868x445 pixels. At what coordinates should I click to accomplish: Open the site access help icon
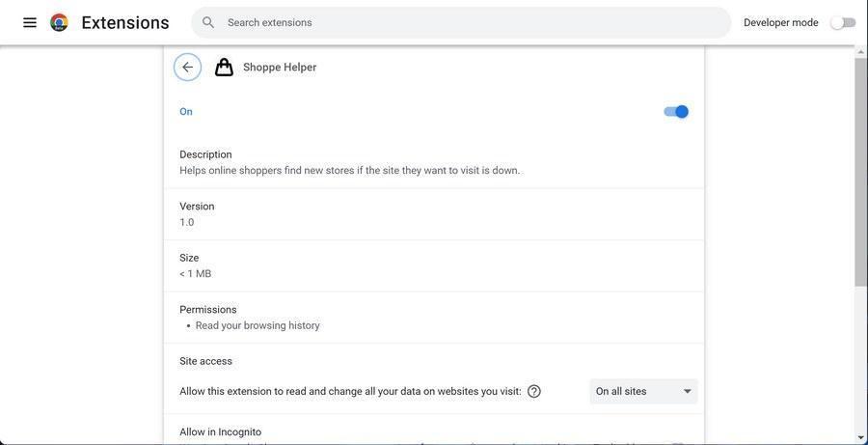click(x=534, y=392)
